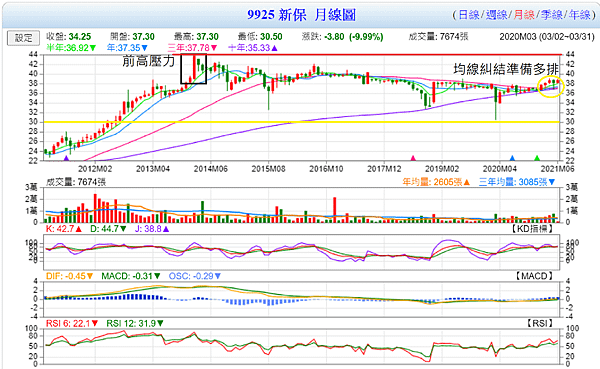Screen dimensions: 600x369
Task: Click the 成交量 7674張 header value
Action: pos(439,37)
